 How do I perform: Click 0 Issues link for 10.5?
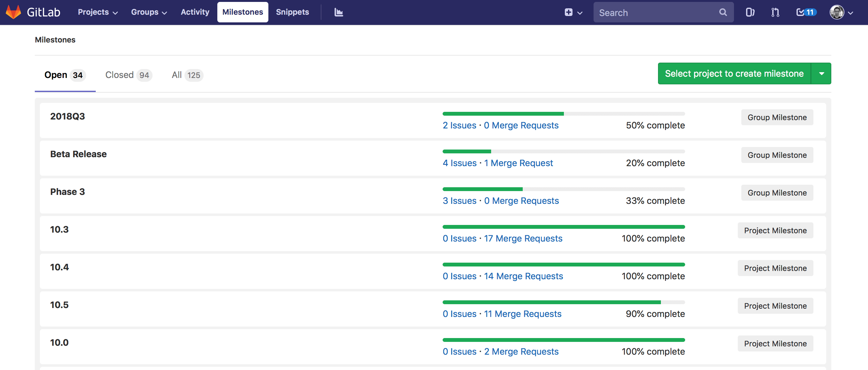pos(460,314)
